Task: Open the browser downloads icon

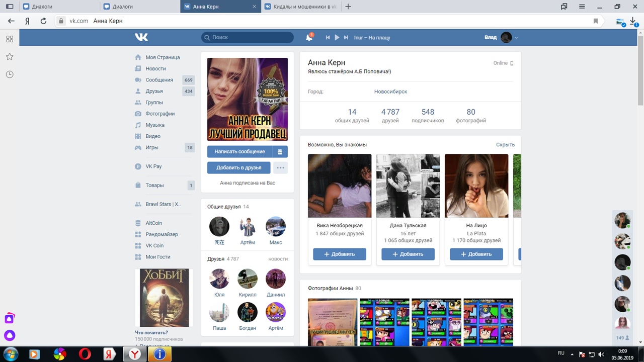Action: click(633, 21)
